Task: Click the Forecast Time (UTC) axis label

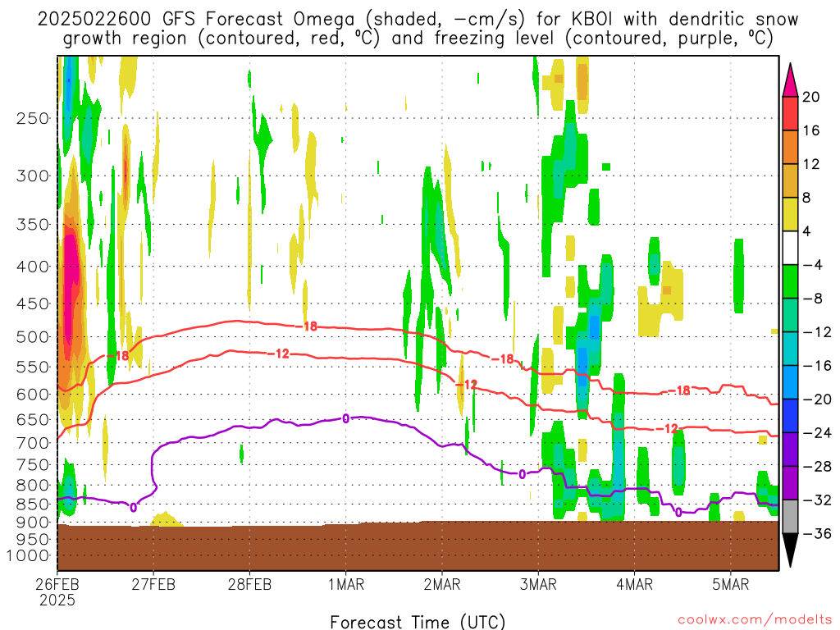Action: (418, 622)
